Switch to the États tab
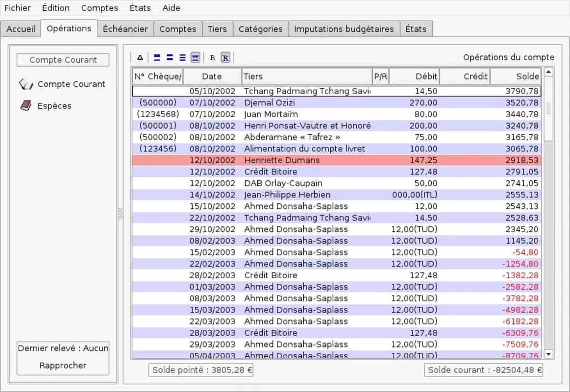Viewport: 570px width, 392px height. point(416,29)
